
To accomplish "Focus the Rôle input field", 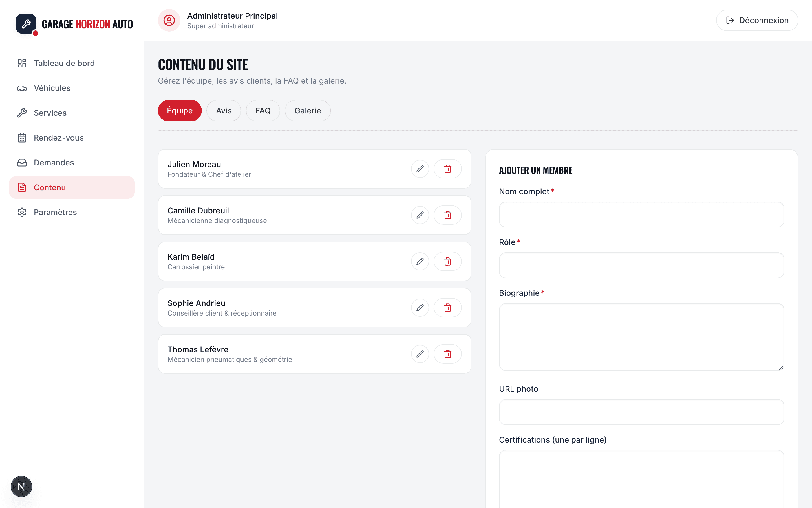I will [x=641, y=265].
